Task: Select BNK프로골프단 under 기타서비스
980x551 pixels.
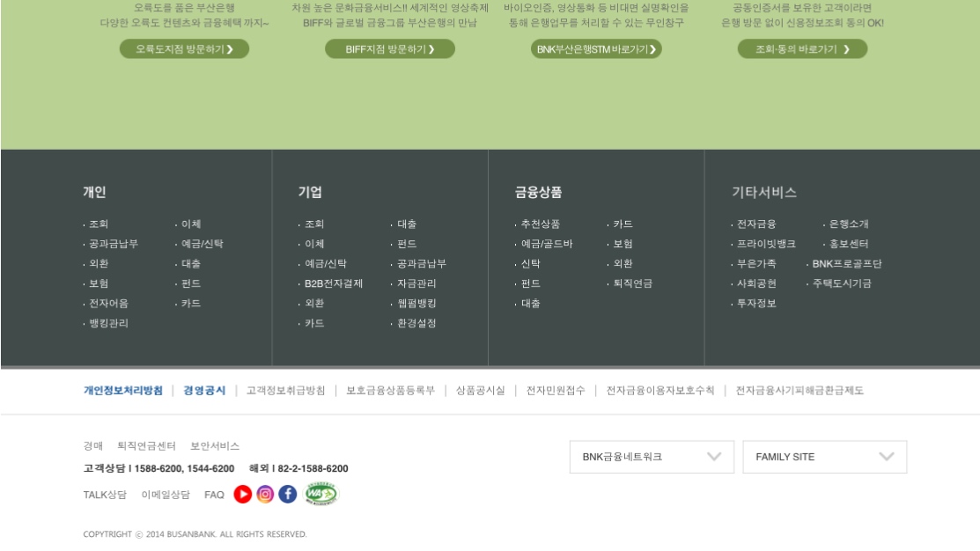Action: [x=847, y=264]
